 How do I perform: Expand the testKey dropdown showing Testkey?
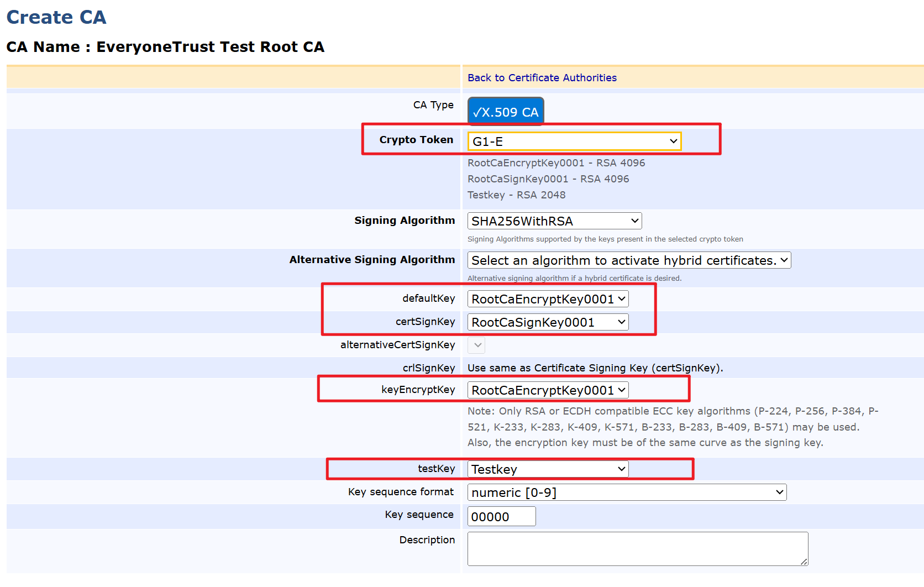[548, 469]
